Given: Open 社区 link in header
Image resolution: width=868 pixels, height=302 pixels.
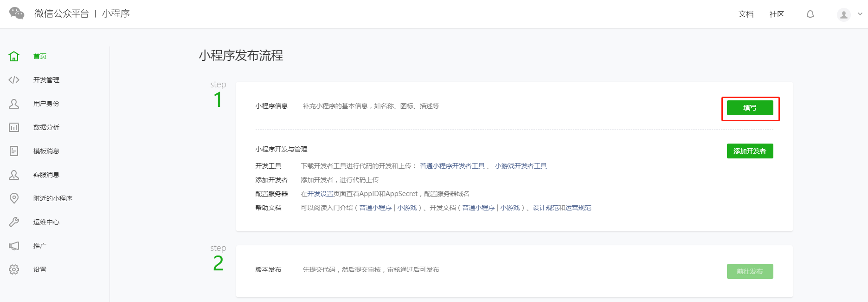Looking at the screenshot, I should (x=777, y=14).
